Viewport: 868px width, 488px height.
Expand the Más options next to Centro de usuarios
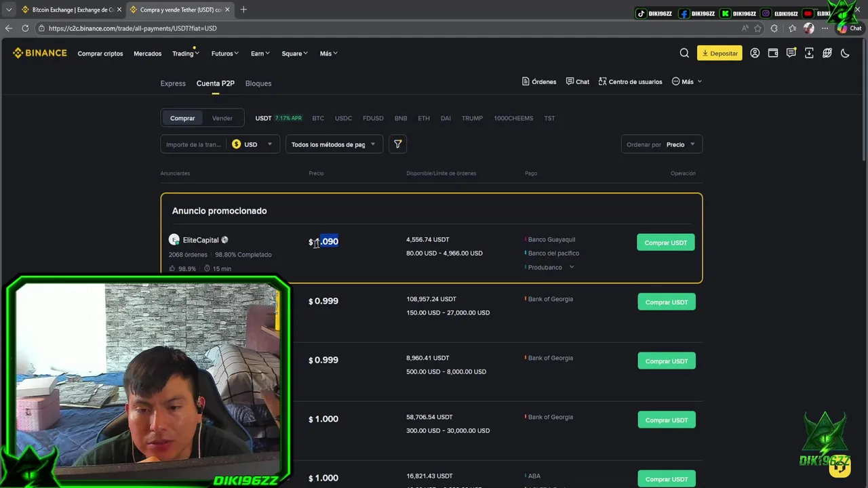point(687,81)
